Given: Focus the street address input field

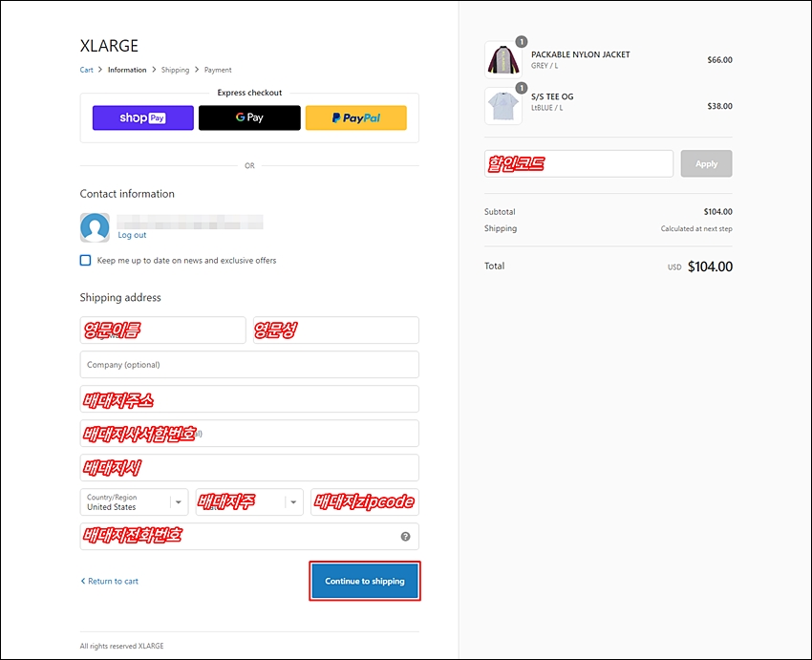Looking at the screenshot, I should pyautogui.click(x=249, y=399).
